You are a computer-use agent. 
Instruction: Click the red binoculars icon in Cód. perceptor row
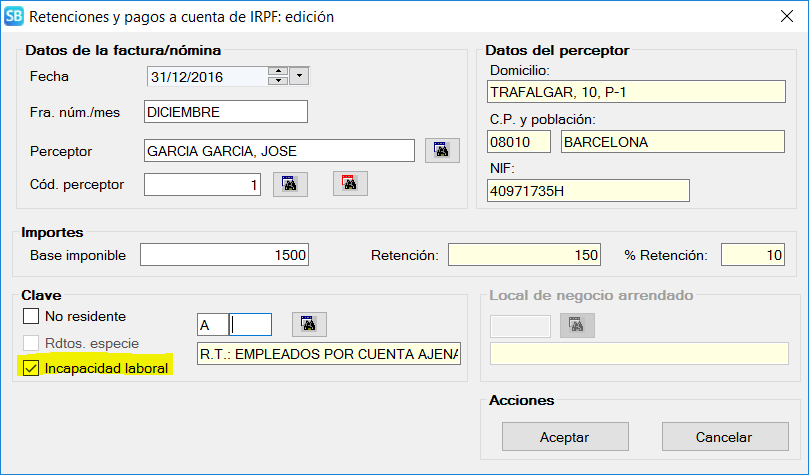tap(350, 184)
